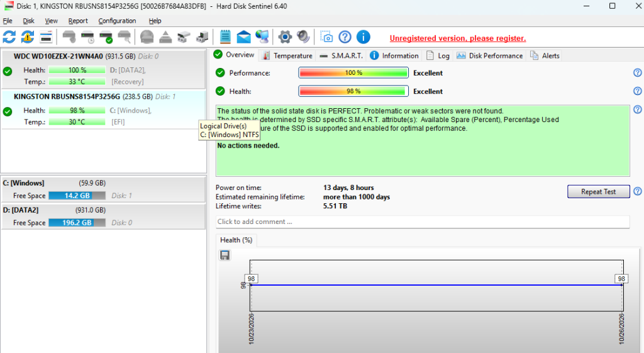The image size is (644, 353).
Task: Open the blue notepad report icon
Action: [225, 37]
